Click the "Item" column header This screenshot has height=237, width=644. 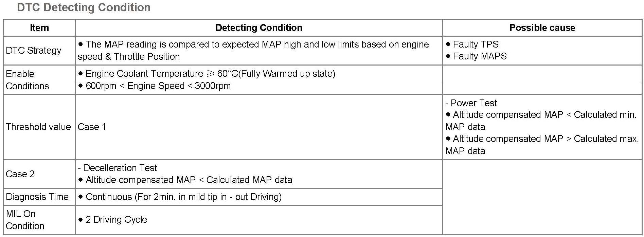[x=39, y=28]
